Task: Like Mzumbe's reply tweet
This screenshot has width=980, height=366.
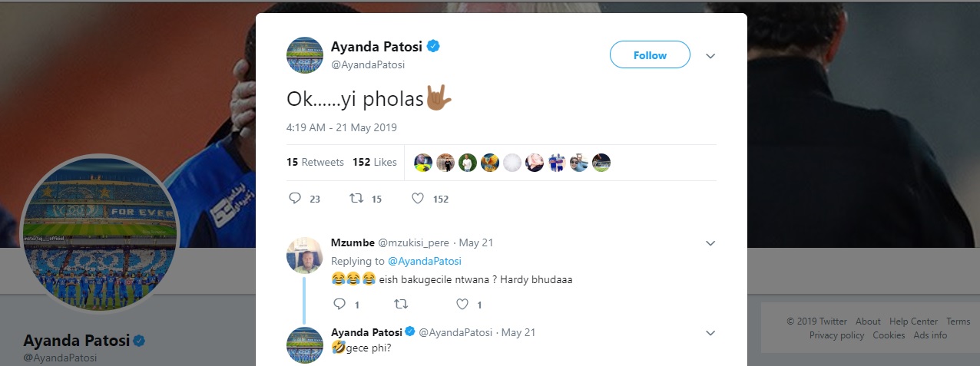Action: click(x=462, y=305)
